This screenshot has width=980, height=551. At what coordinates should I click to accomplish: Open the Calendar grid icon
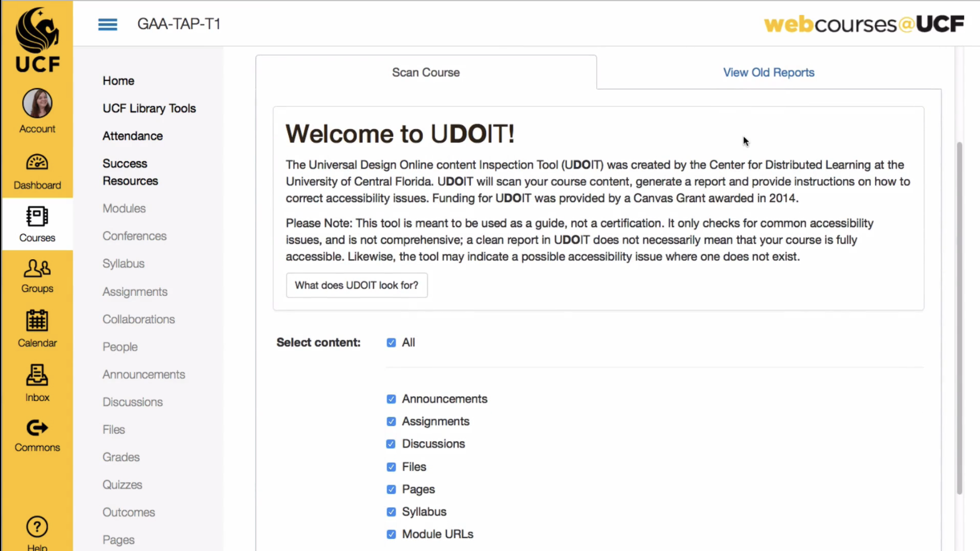click(37, 320)
